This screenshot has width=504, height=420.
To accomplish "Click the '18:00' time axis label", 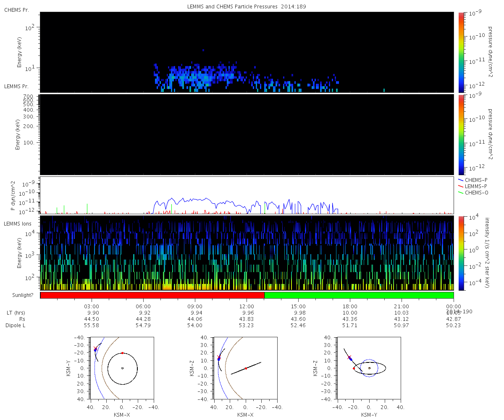I will (x=350, y=307).
